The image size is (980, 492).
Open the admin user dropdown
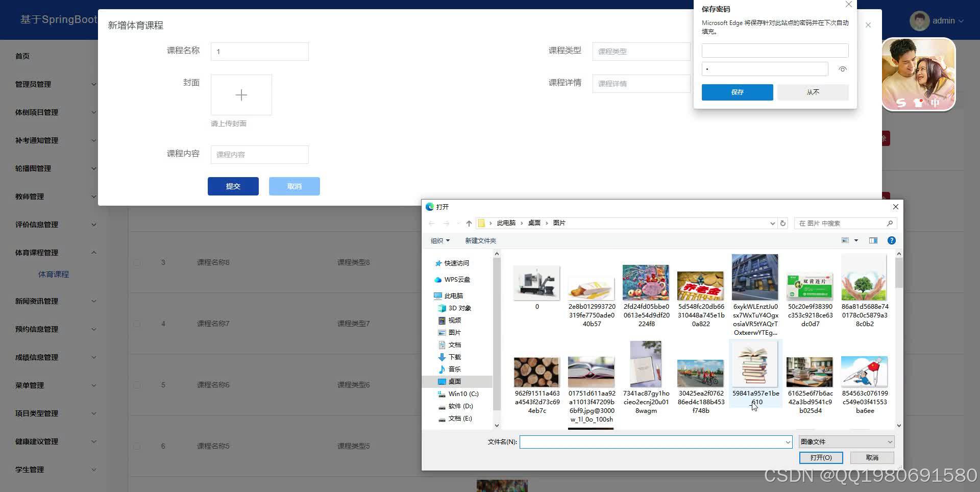coord(943,20)
